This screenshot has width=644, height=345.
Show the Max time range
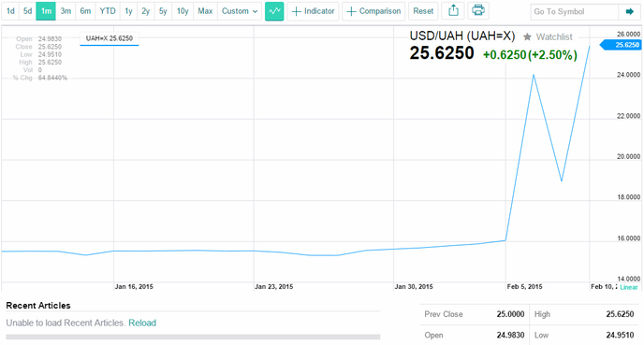[205, 11]
